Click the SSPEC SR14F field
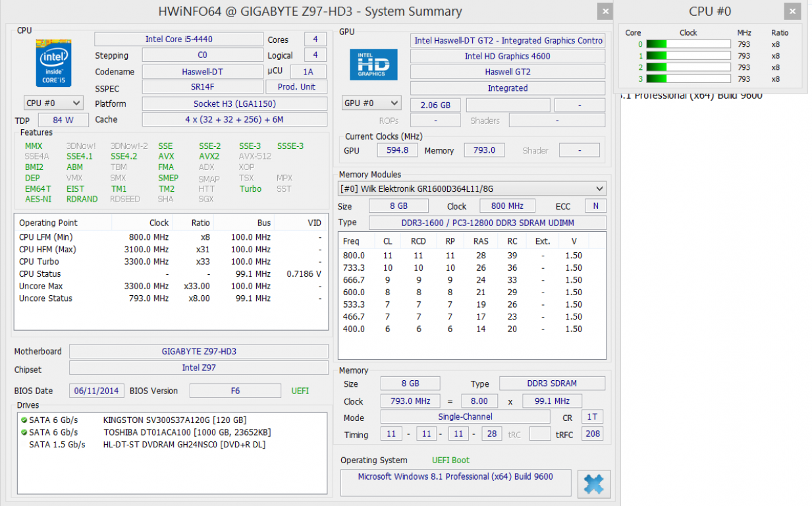 pos(202,87)
